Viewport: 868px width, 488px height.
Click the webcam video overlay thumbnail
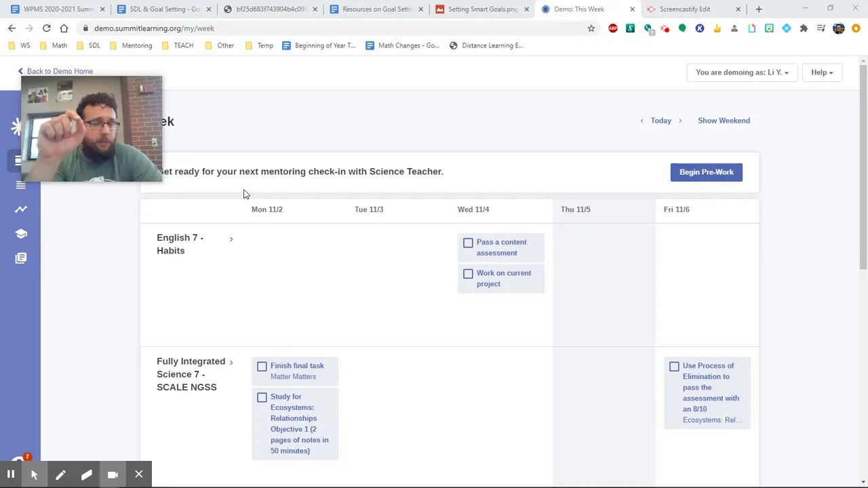tap(92, 129)
